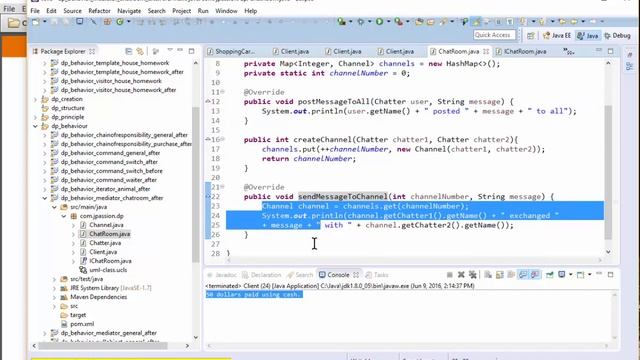Viewport: 640px width, 360px height.
Task: Close the Console view tab
Action: click(356, 275)
